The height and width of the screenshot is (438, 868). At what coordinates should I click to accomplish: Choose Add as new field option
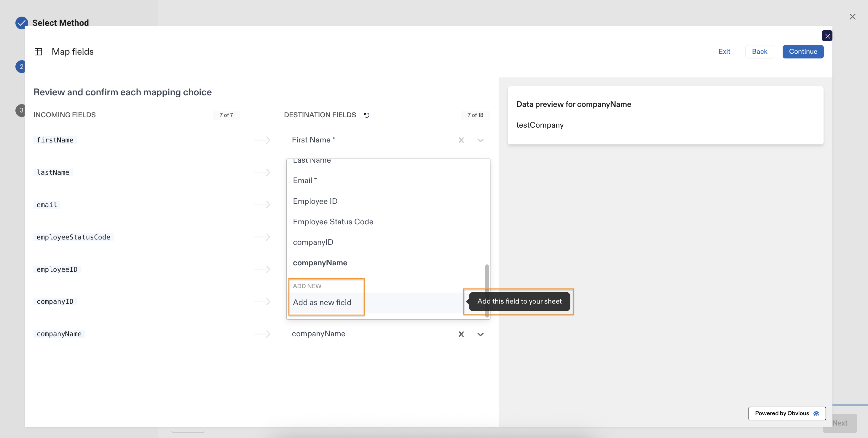[x=322, y=302]
